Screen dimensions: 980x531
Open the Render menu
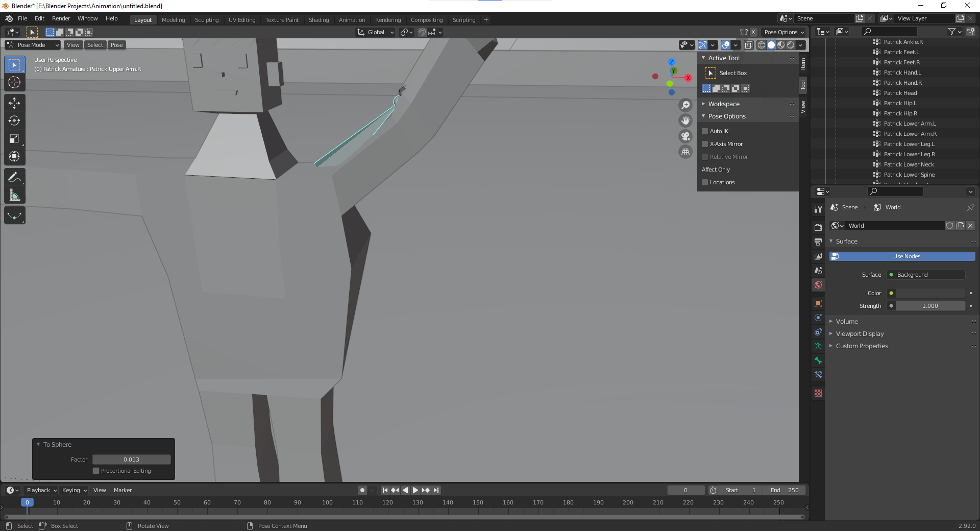click(x=61, y=18)
